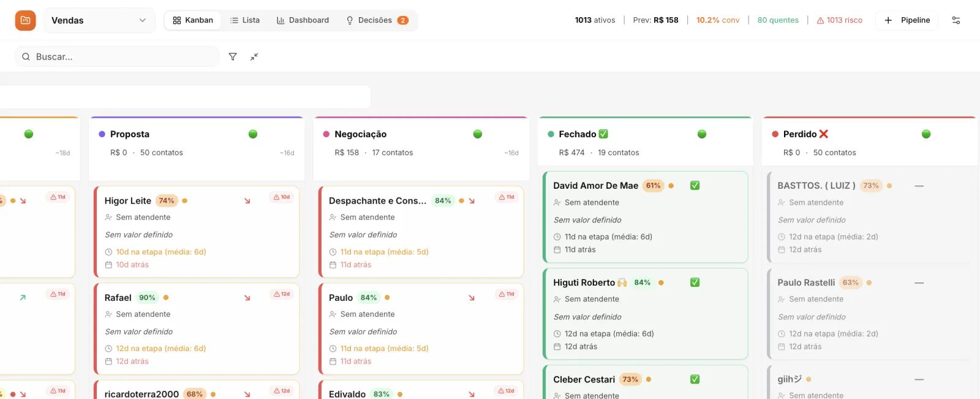Click the Negociação column title
Screen dimensions: 980x399
point(361,134)
